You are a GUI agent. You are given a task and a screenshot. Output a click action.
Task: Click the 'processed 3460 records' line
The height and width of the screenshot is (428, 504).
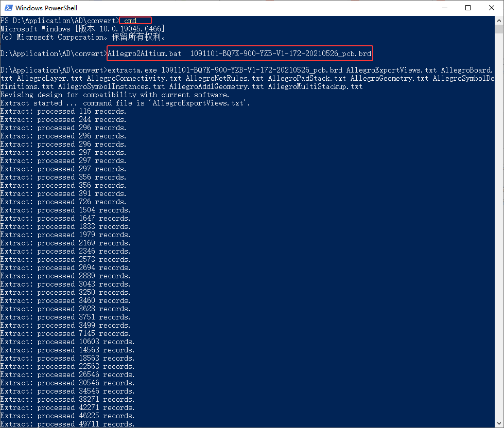65,300
